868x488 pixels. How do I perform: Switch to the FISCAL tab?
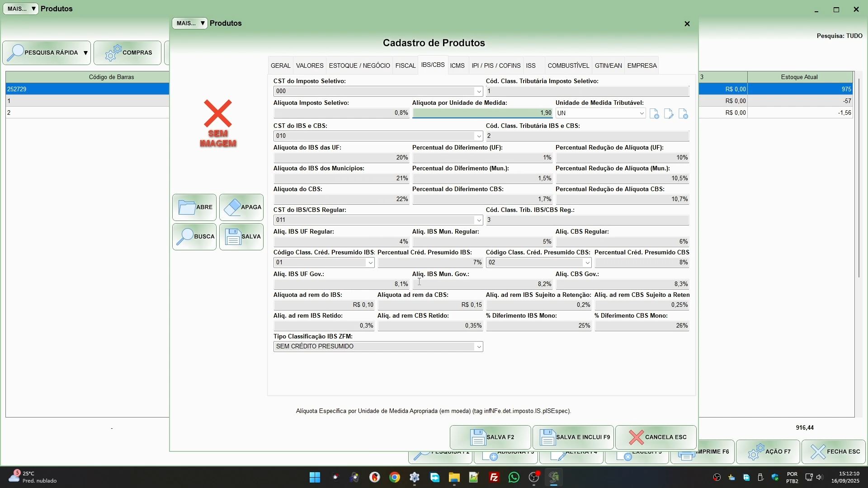(406, 66)
